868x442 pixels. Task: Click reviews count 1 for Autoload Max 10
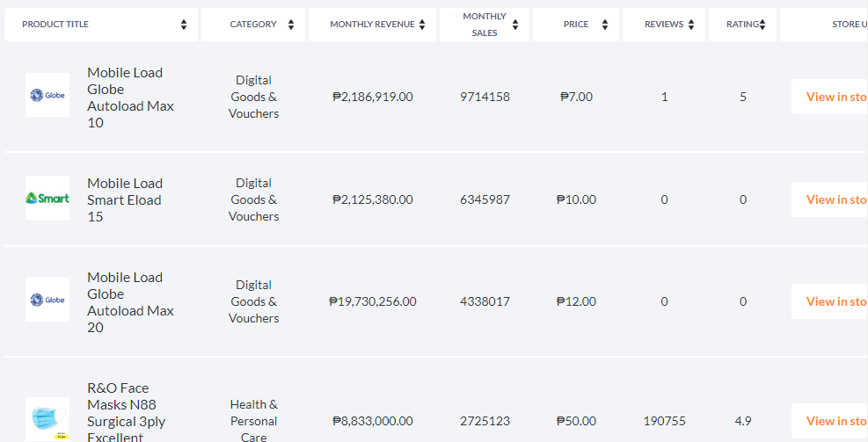tap(664, 97)
